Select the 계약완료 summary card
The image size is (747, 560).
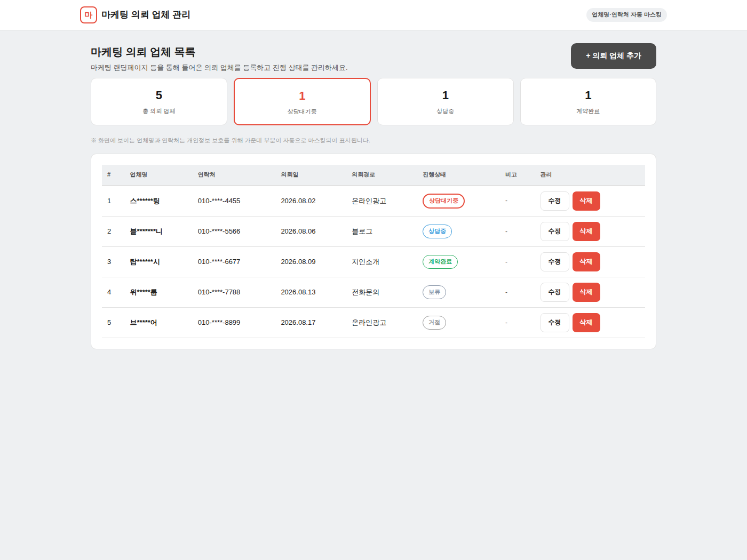pos(588,102)
